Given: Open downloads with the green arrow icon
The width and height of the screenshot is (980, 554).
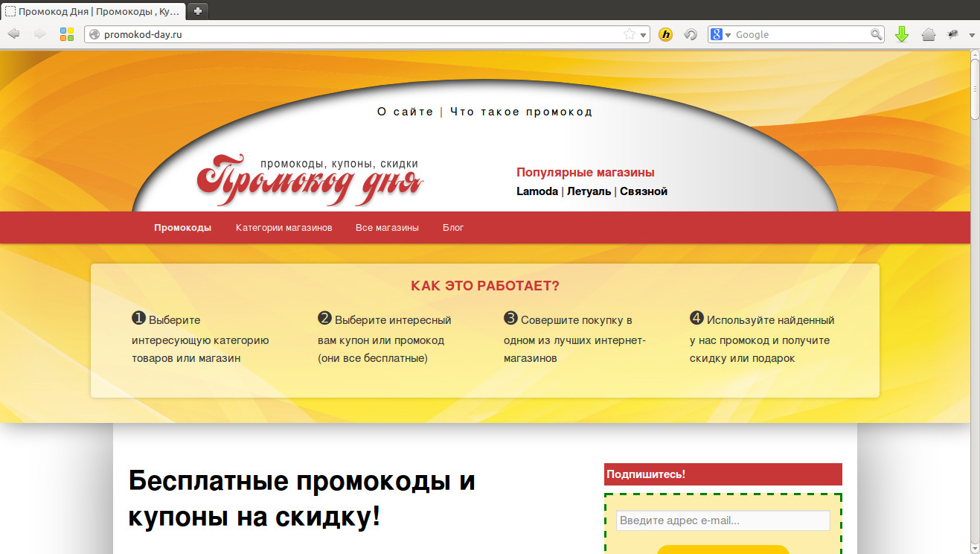Looking at the screenshot, I should [x=902, y=34].
